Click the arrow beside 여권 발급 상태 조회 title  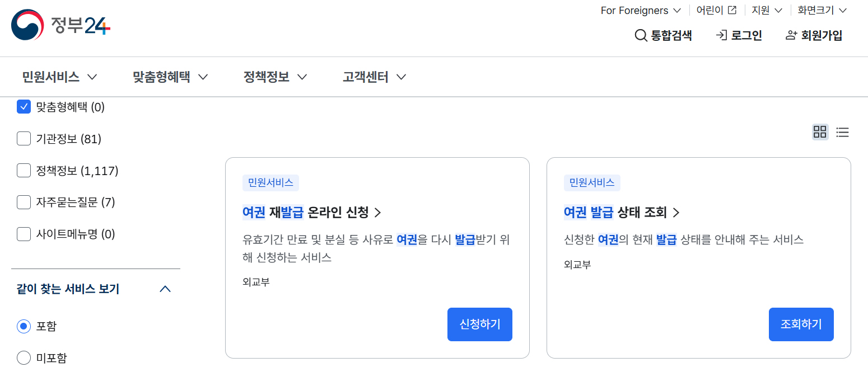pyautogui.click(x=676, y=213)
